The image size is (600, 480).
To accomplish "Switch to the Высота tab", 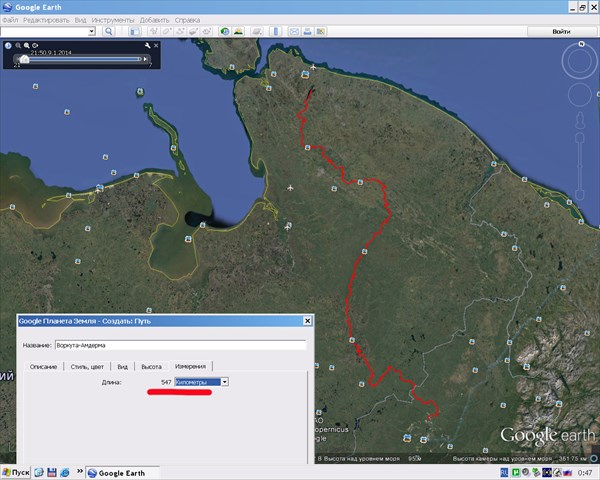I will [152, 367].
